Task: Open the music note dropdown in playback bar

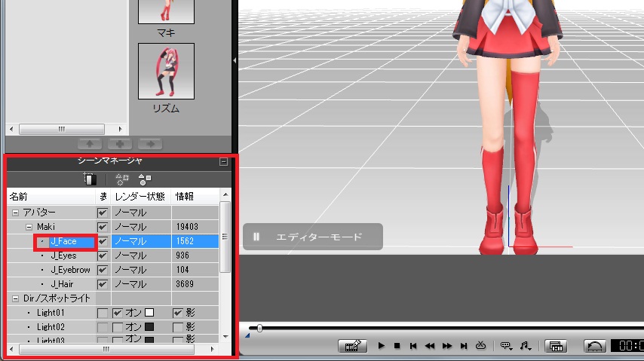Action: (526, 346)
